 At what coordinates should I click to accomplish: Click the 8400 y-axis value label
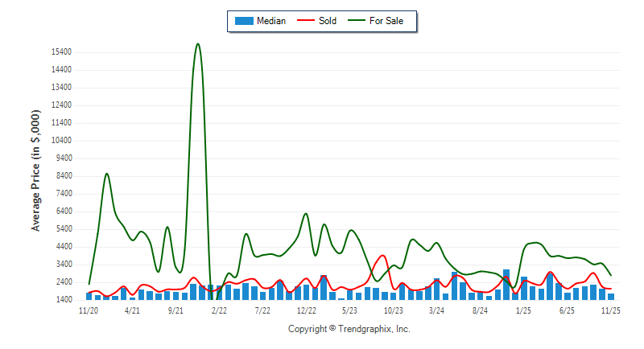coord(62,176)
